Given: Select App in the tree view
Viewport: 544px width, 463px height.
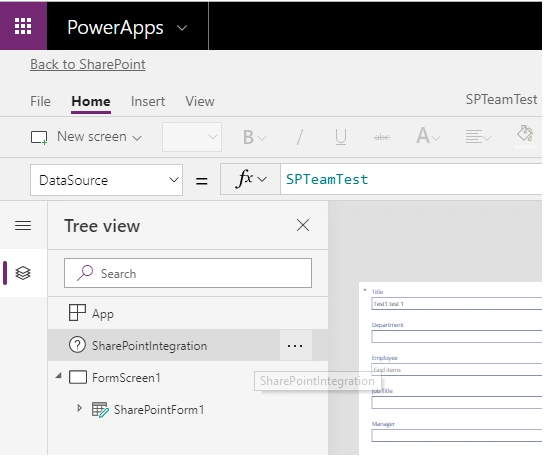Looking at the screenshot, I should coord(188,313).
